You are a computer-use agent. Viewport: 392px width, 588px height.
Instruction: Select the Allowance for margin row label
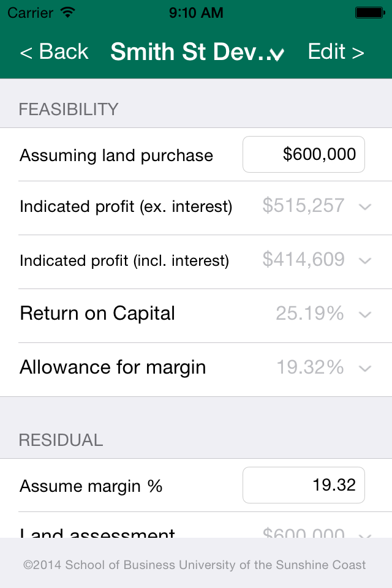113,367
